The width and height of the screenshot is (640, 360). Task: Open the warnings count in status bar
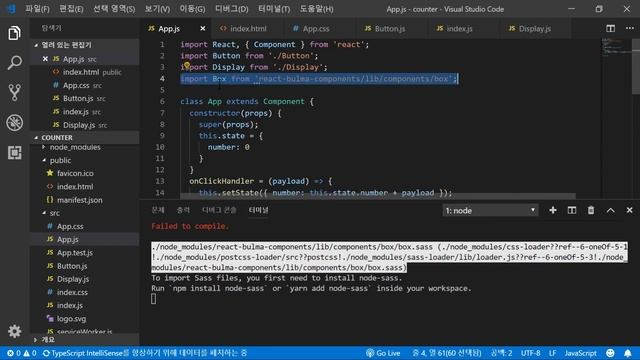(x=30, y=353)
